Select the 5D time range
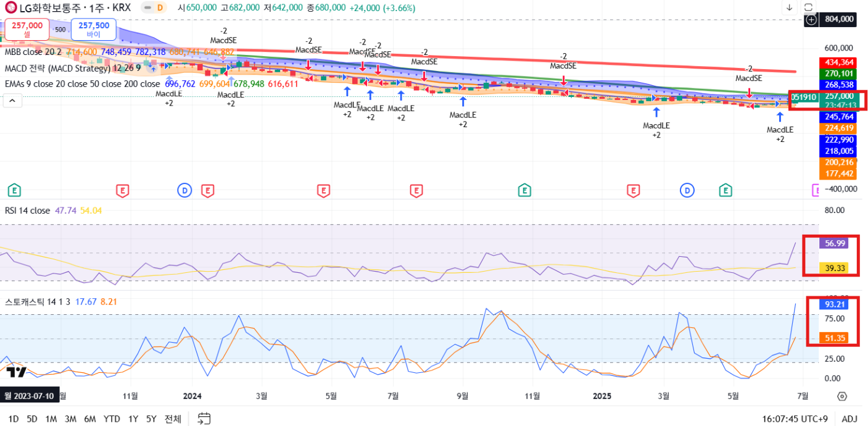 [32, 419]
